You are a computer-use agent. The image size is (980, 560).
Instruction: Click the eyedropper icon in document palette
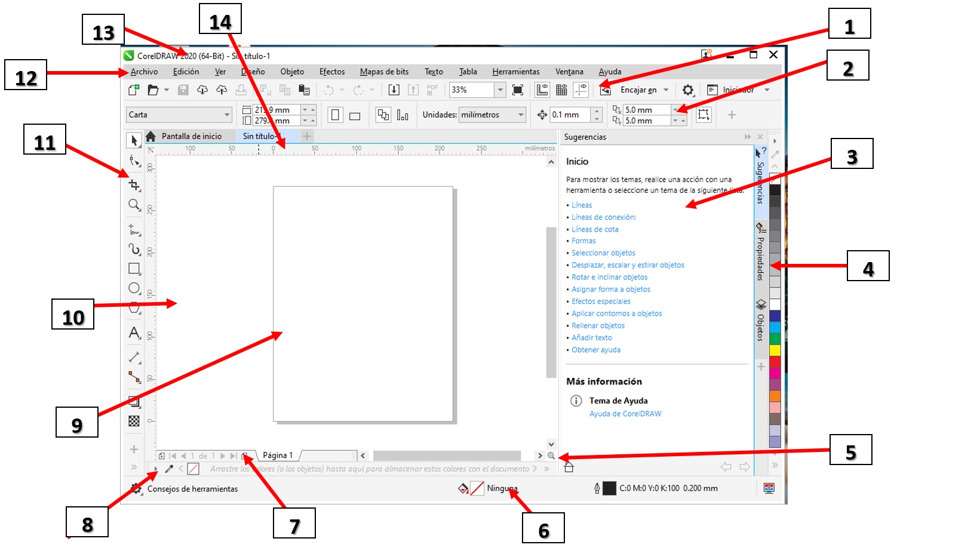point(169,469)
